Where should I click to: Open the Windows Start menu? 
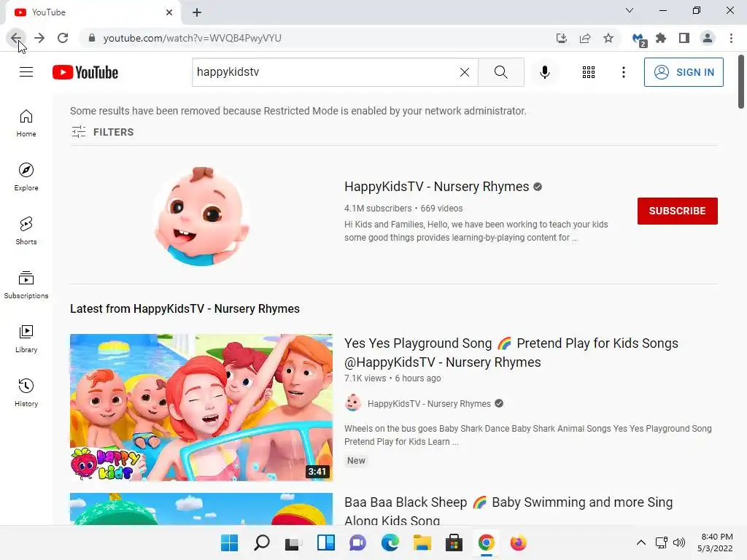click(229, 542)
